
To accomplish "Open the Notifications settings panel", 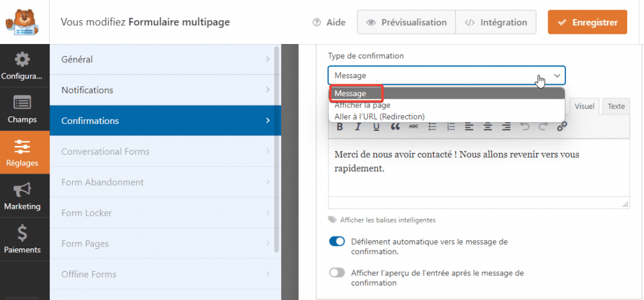I will [x=165, y=90].
